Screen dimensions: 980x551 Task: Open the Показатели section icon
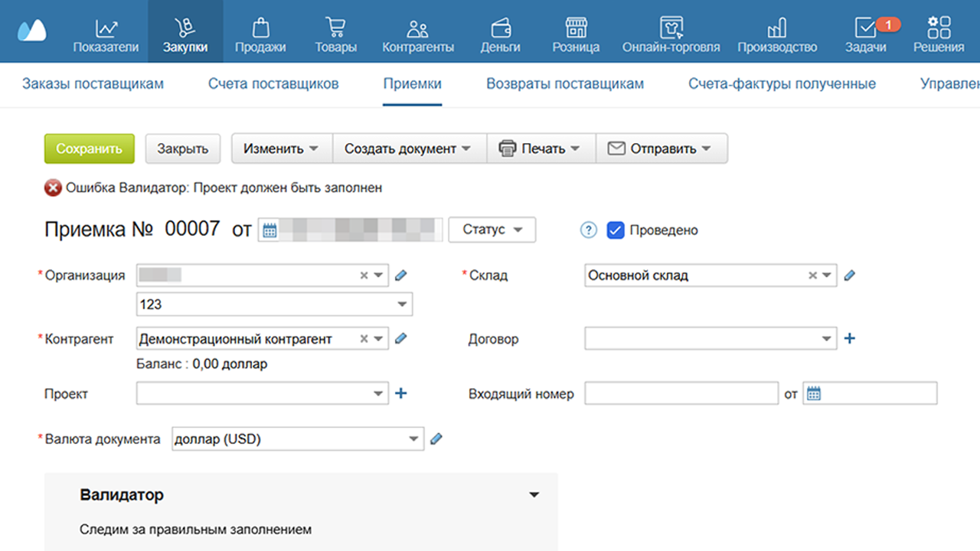tap(106, 29)
